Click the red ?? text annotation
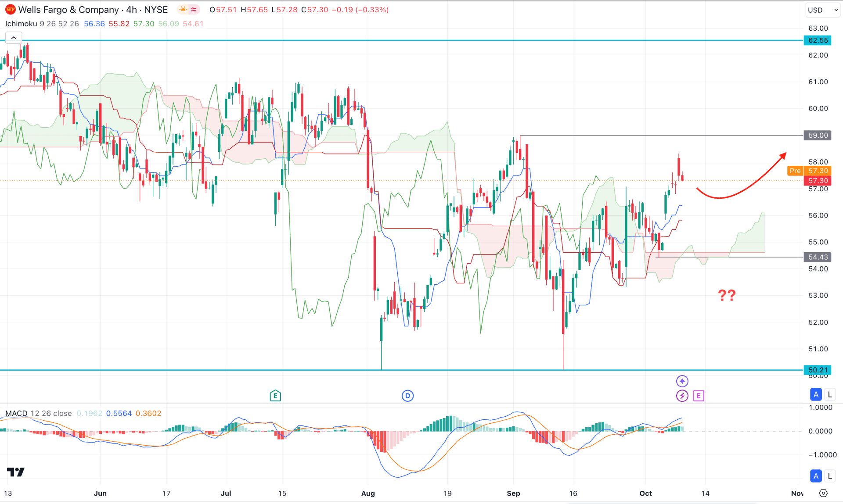843x504 pixels. pos(727,295)
